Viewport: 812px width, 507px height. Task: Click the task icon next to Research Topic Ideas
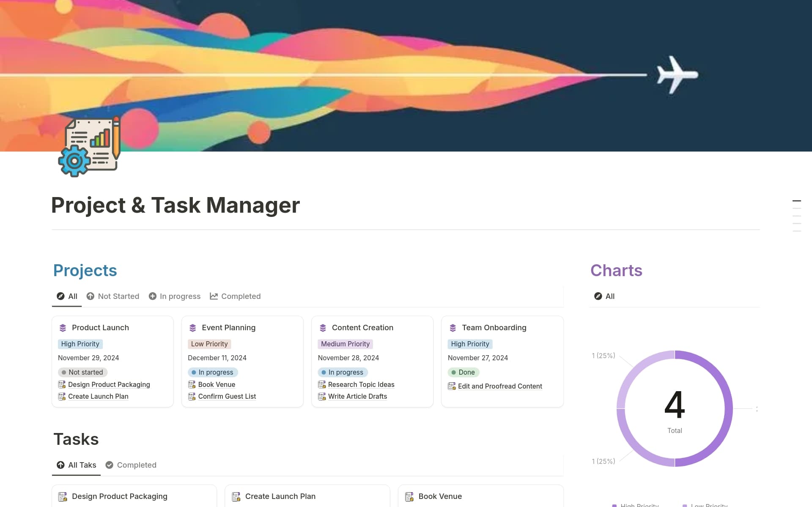(322, 384)
